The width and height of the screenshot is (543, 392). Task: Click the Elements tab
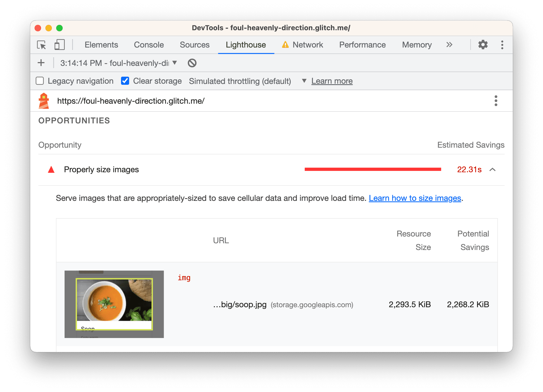click(x=101, y=45)
